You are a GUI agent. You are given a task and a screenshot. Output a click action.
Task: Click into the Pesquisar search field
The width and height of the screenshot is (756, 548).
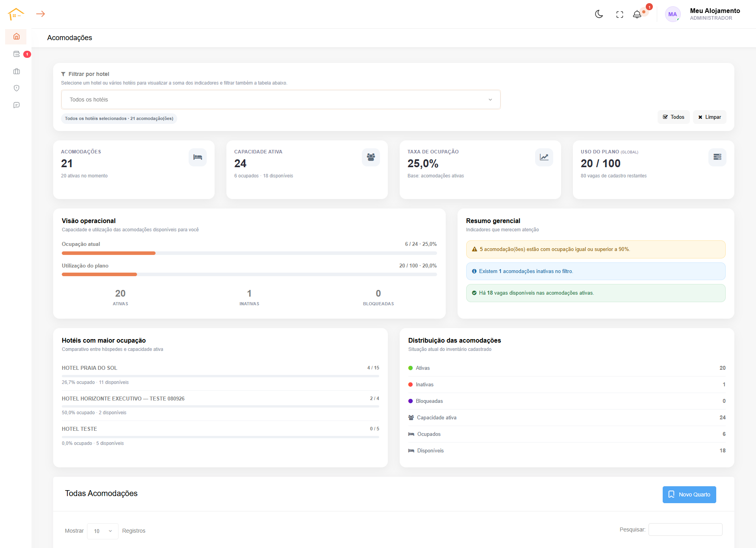[686, 530]
